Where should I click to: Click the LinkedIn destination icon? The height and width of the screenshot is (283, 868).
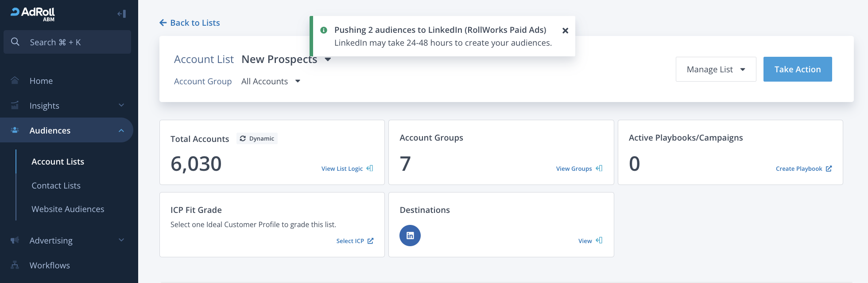pyautogui.click(x=410, y=236)
